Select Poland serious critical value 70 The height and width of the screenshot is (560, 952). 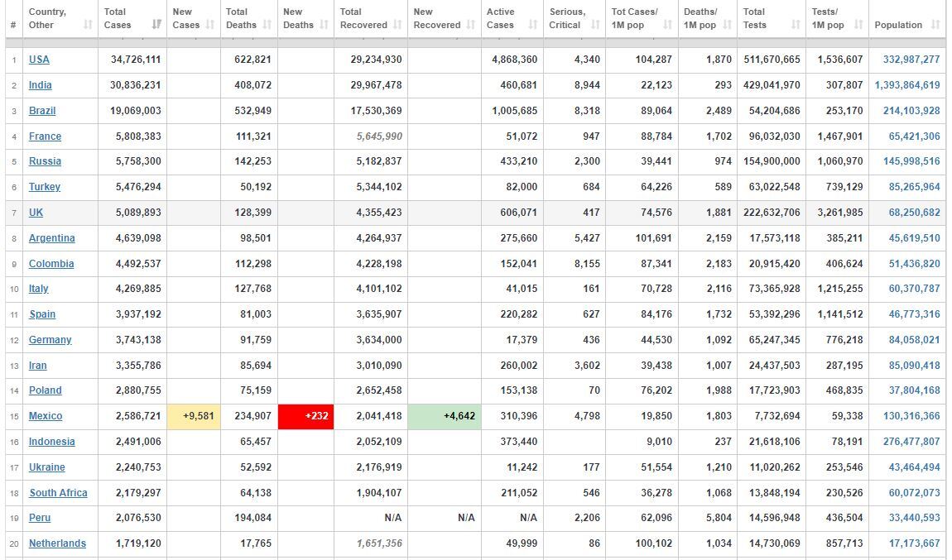point(594,390)
